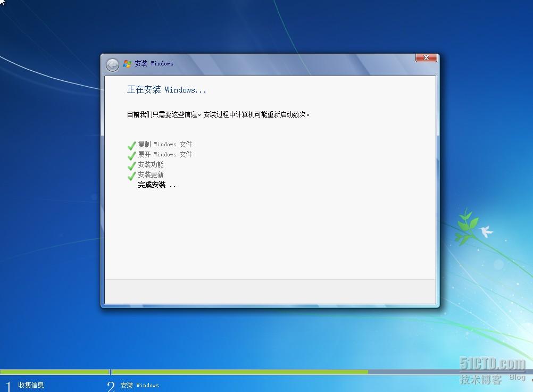Select the bold 完成安装 step text
Screen dimensions: 533x392
(x=152, y=185)
